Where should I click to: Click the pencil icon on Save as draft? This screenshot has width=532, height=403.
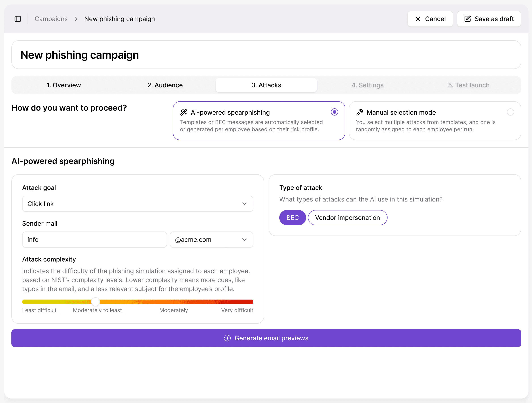point(467,19)
